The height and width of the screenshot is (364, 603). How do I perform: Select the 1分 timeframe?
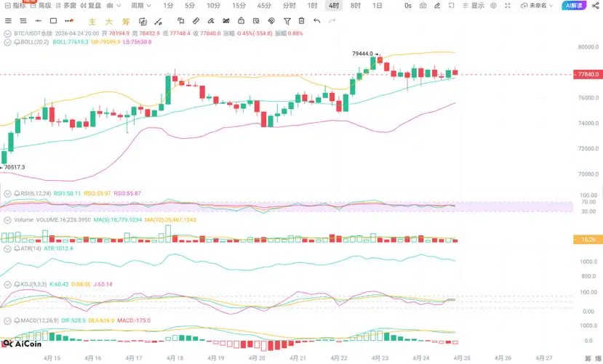pyautogui.click(x=168, y=6)
